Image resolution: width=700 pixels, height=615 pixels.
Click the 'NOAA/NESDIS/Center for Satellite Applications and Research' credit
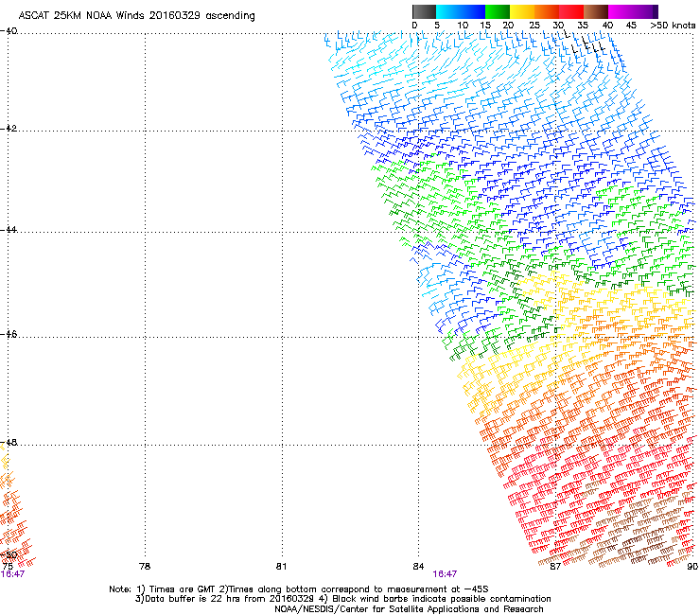pos(409,609)
